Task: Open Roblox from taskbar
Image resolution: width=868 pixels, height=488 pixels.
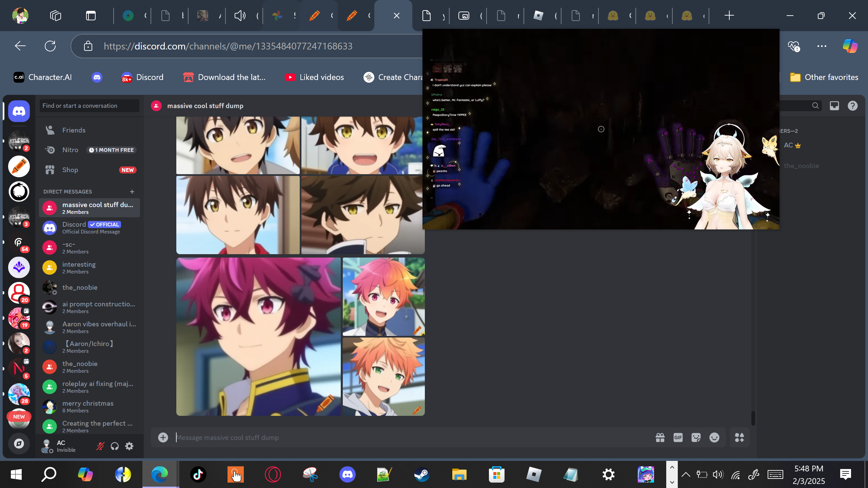Action: coord(534,474)
